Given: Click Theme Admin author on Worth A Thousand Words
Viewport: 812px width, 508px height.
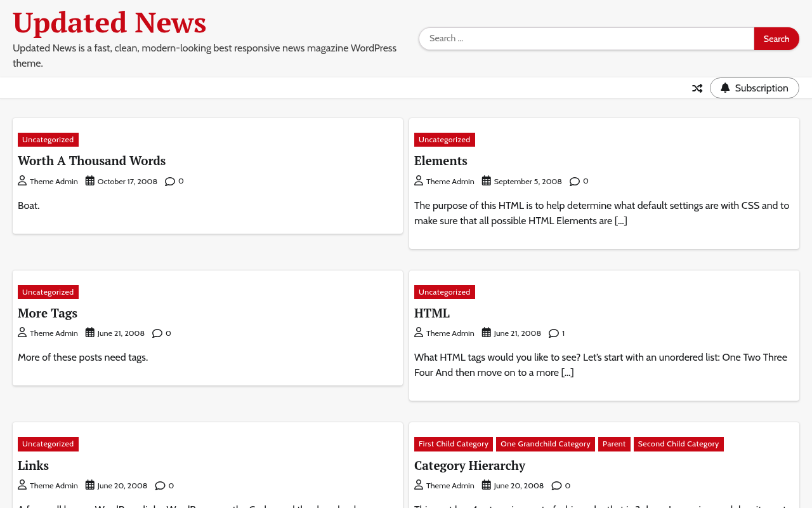Looking at the screenshot, I should point(54,182).
